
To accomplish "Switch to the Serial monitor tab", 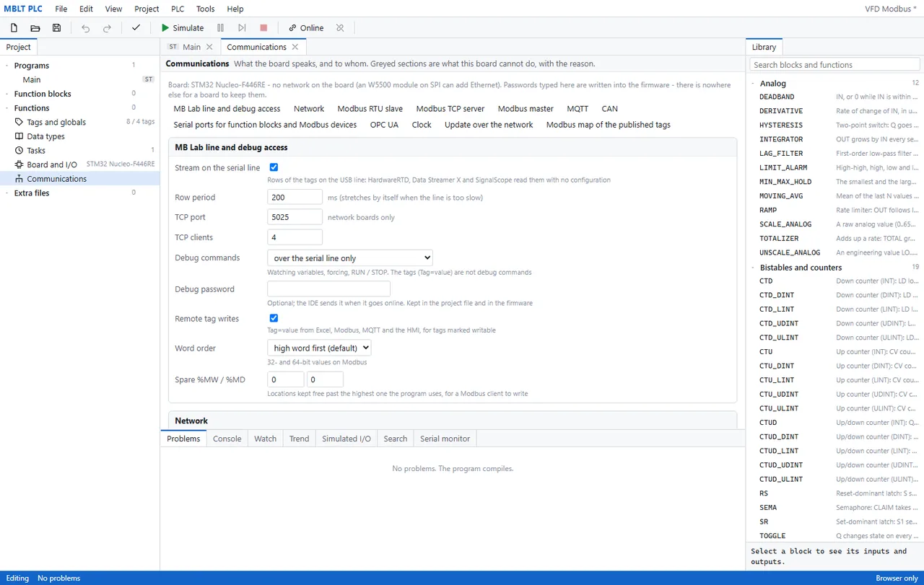I will click(445, 439).
